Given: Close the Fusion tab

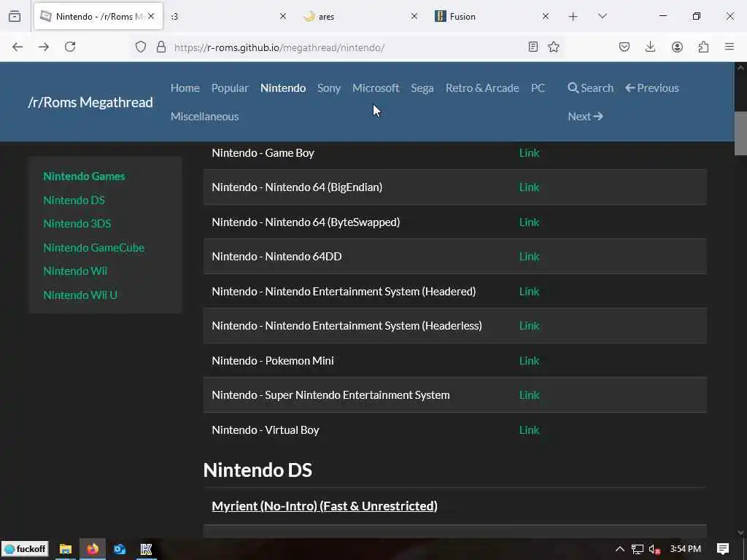Looking at the screenshot, I should [x=546, y=16].
